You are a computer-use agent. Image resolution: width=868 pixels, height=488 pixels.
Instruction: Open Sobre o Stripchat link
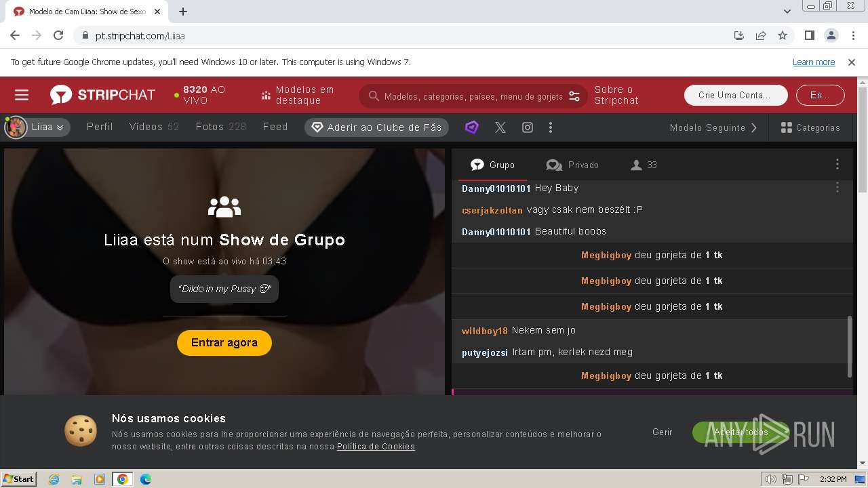pyautogui.click(x=616, y=95)
